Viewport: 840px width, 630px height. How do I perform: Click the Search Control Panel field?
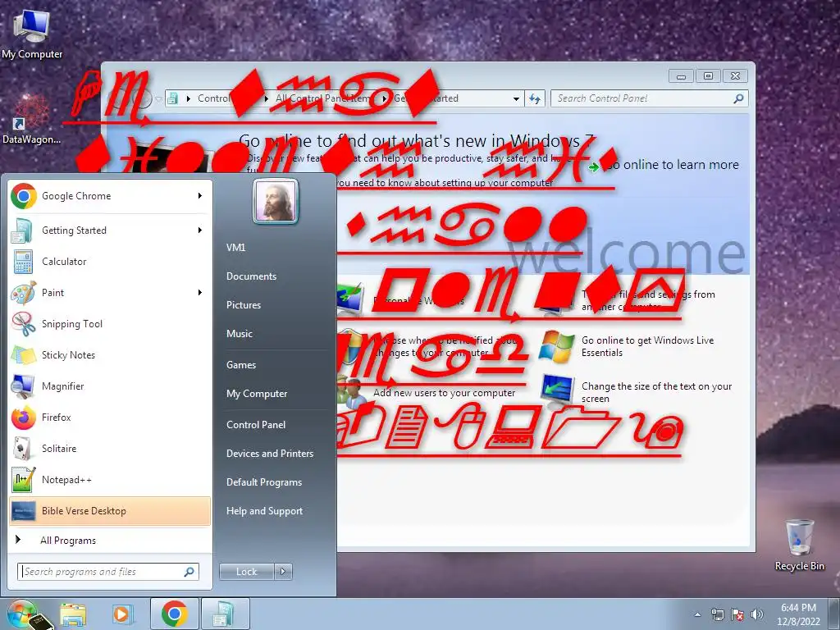pos(641,98)
